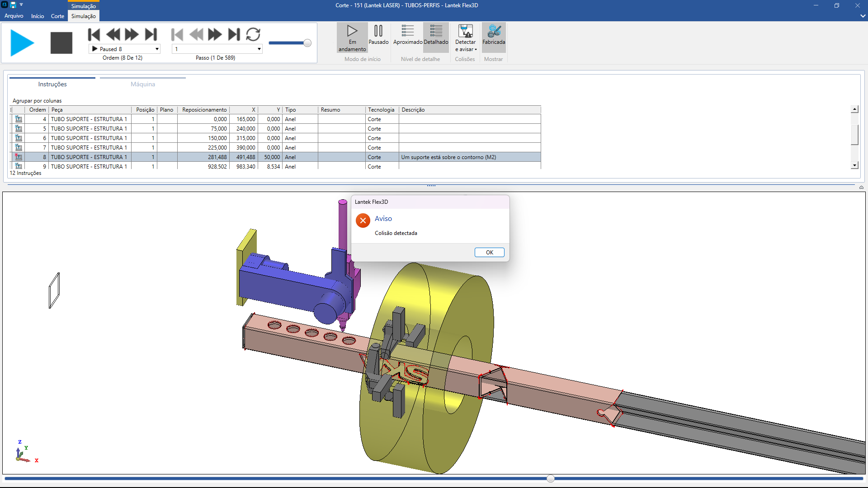
Task: Open the table column chooser handle
Action: pyautogui.click(x=11, y=110)
